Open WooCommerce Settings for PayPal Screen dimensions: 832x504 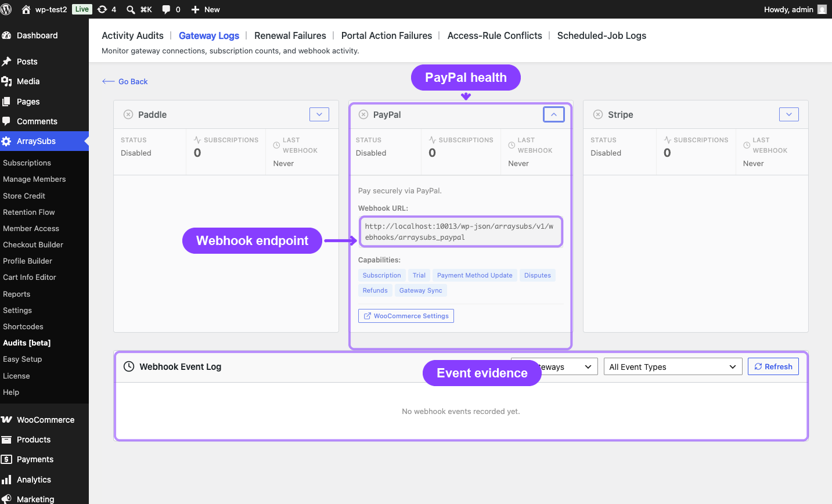(406, 316)
